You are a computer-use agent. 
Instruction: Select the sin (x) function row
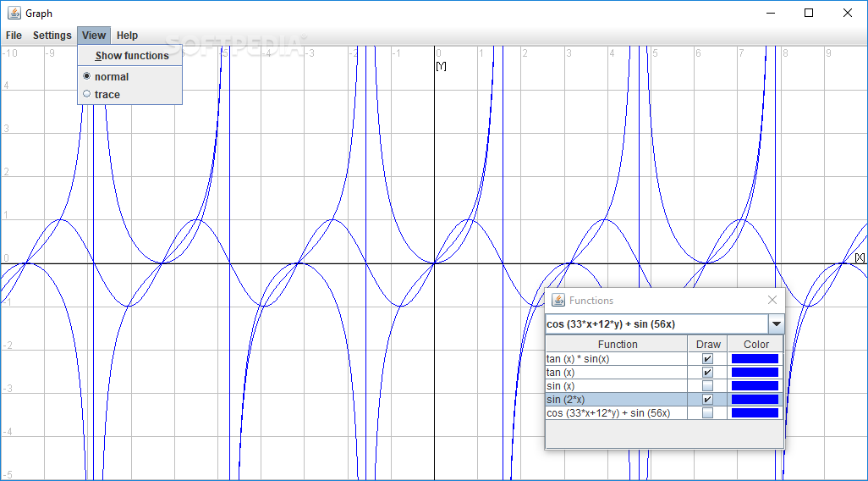[x=616, y=385]
